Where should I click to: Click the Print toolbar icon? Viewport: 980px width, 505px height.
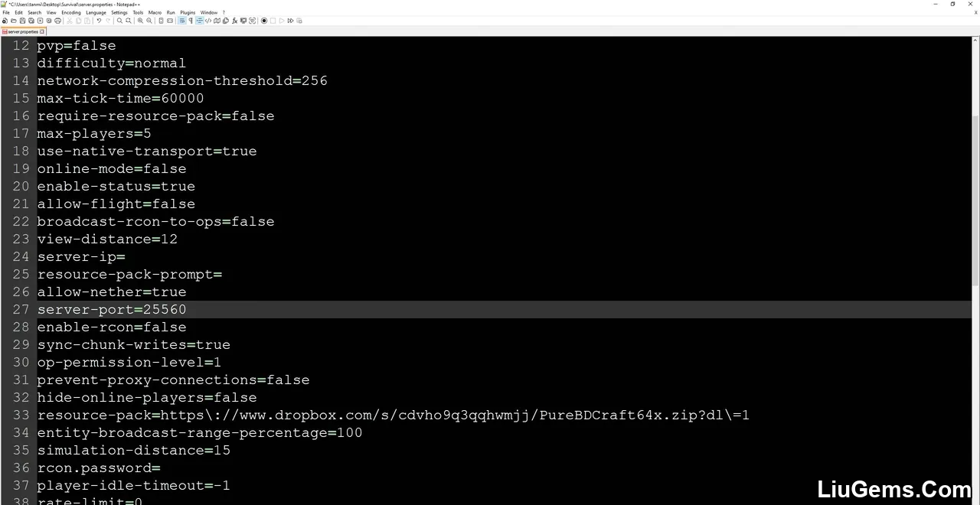(x=57, y=21)
